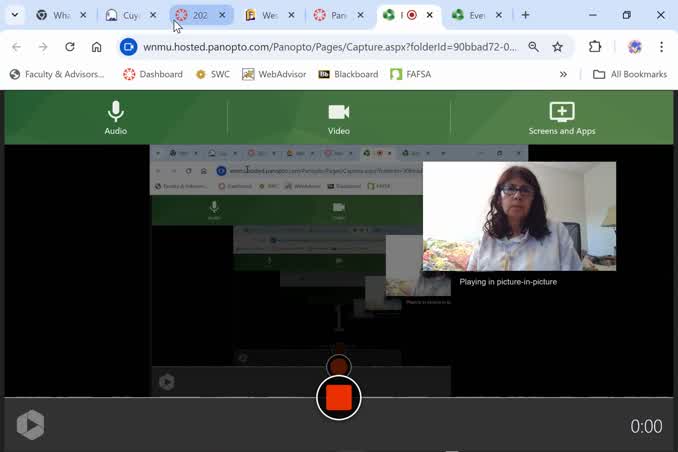This screenshot has height=452, width=678.
Task: Bookmark this page with the star icon
Action: pyautogui.click(x=557, y=47)
